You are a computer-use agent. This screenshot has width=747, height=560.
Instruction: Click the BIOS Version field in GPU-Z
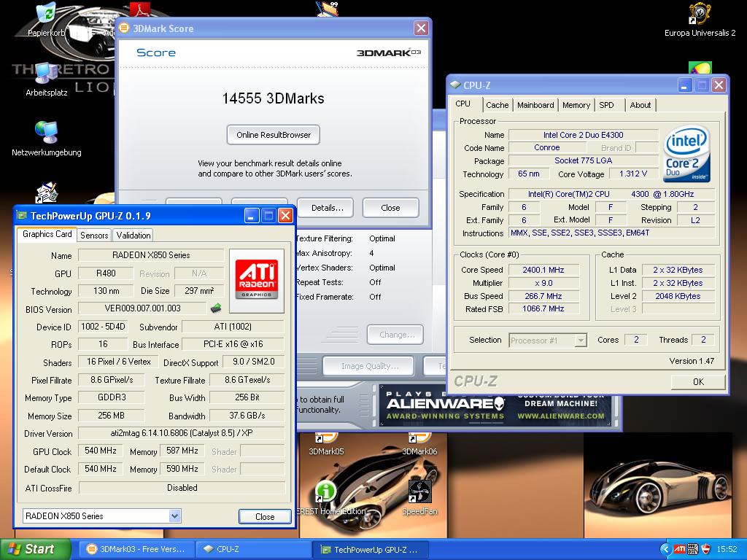pyautogui.click(x=142, y=308)
